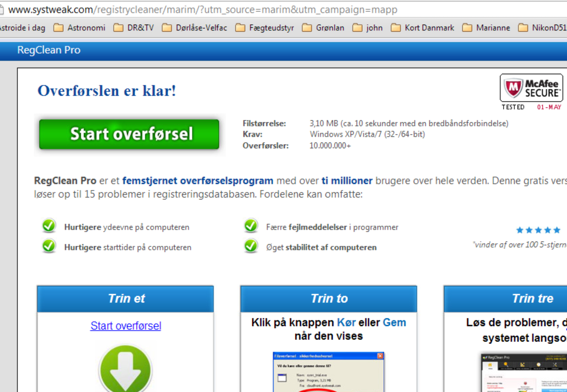Click the Start overførsel link under Trin et
Viewport: 567px width, 392px height.
(x=126, y=326)
